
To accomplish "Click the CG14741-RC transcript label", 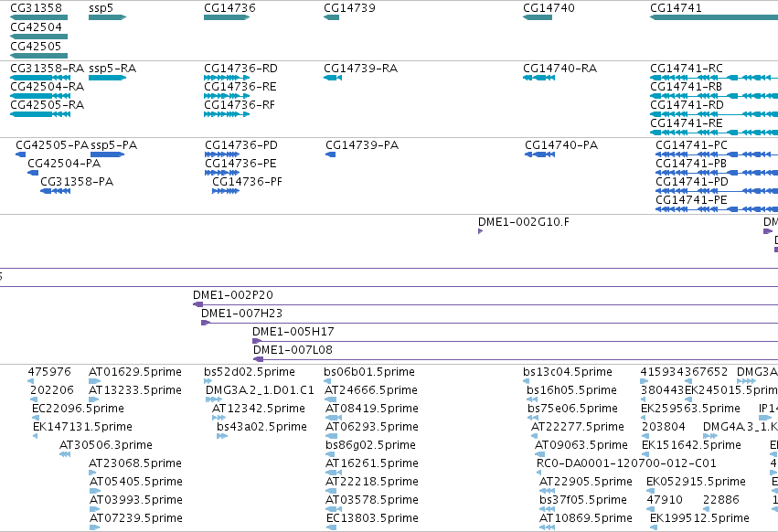I will pyautogui.click(x=687, y=69).
